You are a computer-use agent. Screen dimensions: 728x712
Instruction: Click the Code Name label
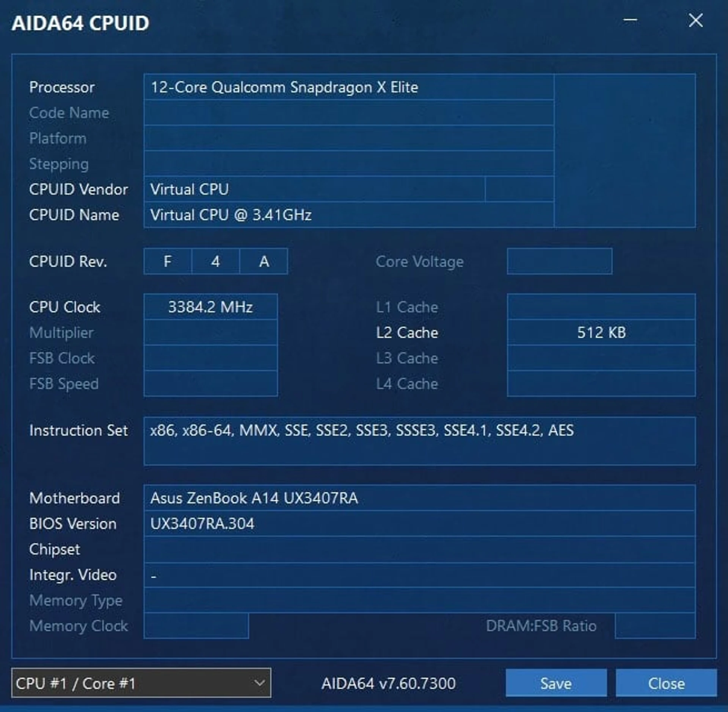[x=69, y=113]
